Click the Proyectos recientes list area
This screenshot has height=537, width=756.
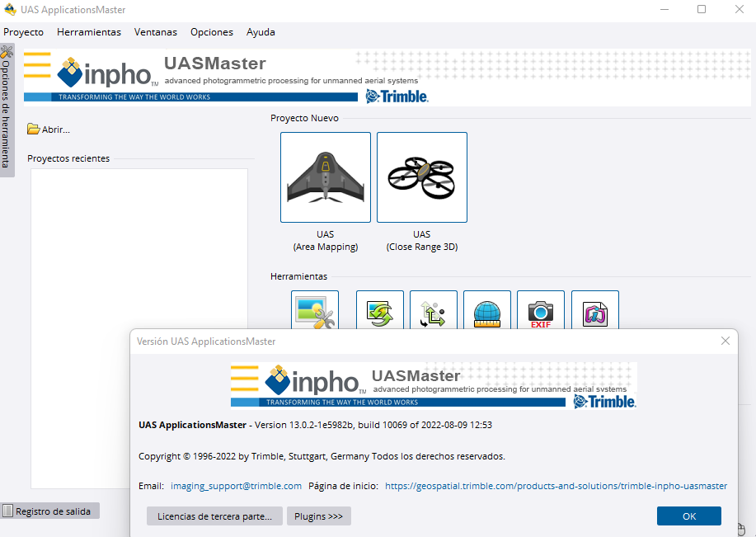tap(139, 328)
